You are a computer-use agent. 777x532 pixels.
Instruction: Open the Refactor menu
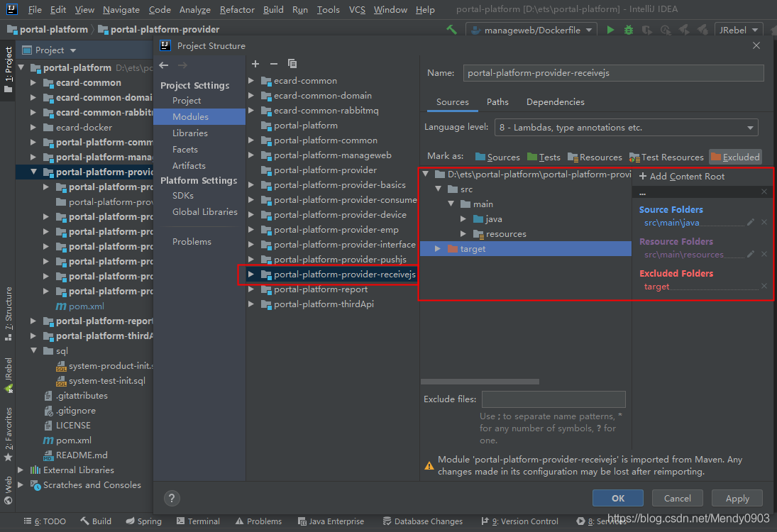237,9
